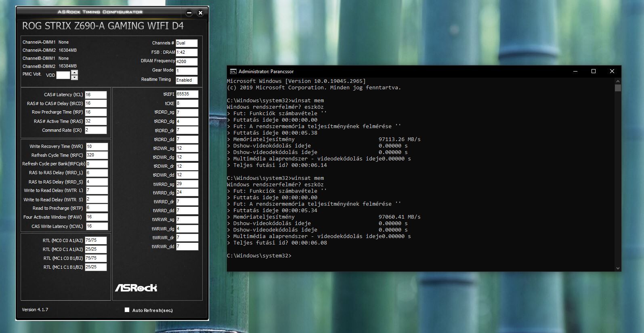This screenshot has height=333, width=644.
Task: Click the FSB : DRAM ratio field
Action: pyautogui.click(x=187, y=52)
